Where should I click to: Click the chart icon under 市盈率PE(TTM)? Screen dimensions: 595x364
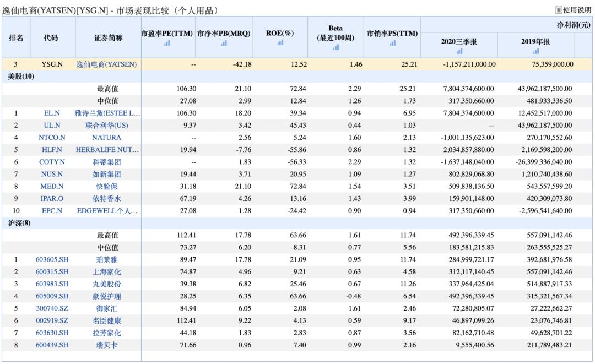click(167, 44)
